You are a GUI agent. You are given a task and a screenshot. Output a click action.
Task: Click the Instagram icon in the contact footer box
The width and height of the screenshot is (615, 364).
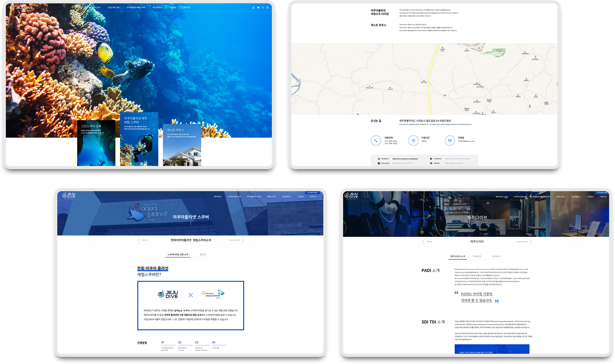[x=379, y=159]
